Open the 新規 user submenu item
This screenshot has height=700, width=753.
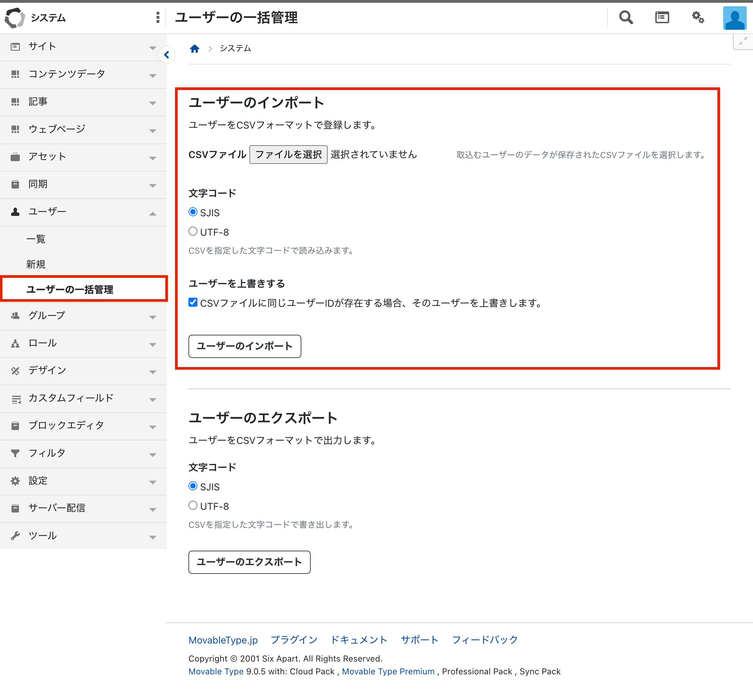pos(36,264)
